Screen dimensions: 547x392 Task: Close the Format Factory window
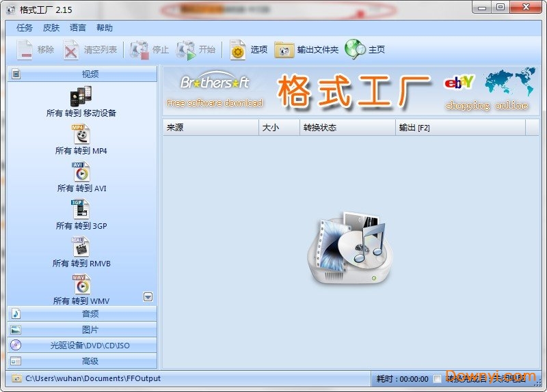point(526,8)
